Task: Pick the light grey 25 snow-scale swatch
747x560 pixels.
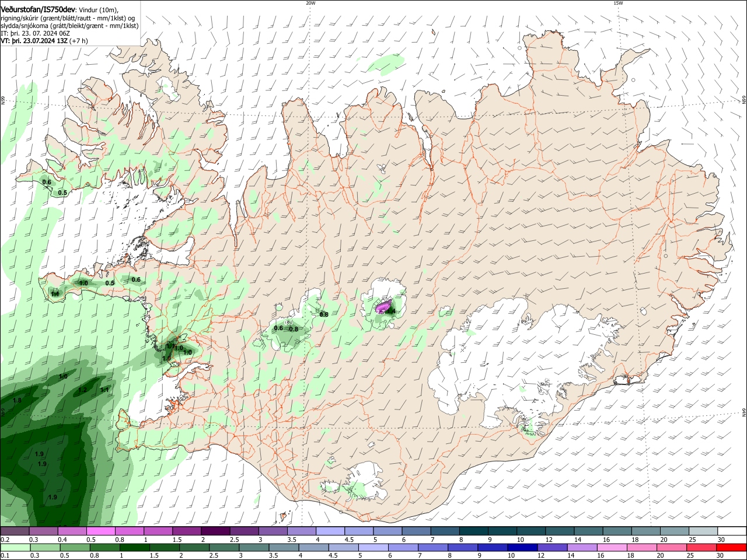Action: pyautogui.click(x=703, y=531)
